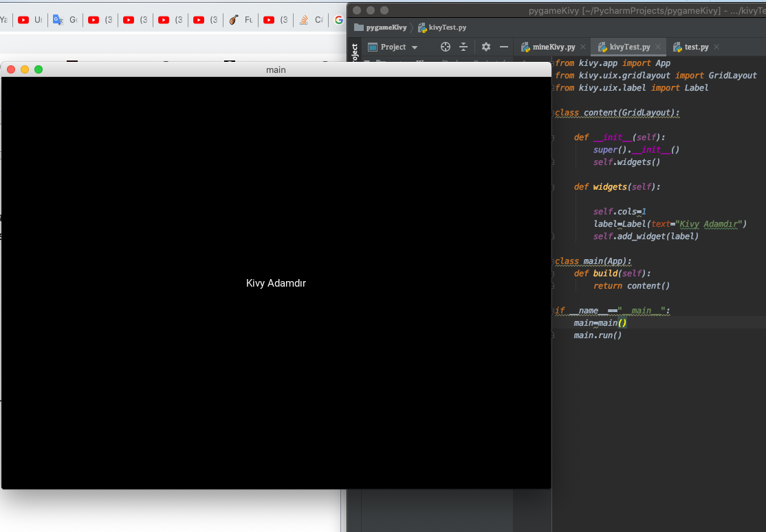Toggle the vertical Project tool window tab

tap(355, 52)
